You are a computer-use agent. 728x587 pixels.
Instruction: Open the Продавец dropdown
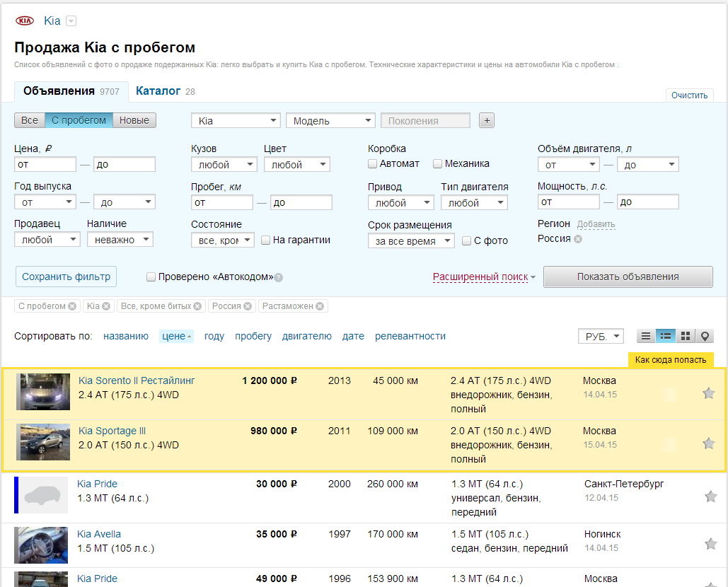click(47, 240)
